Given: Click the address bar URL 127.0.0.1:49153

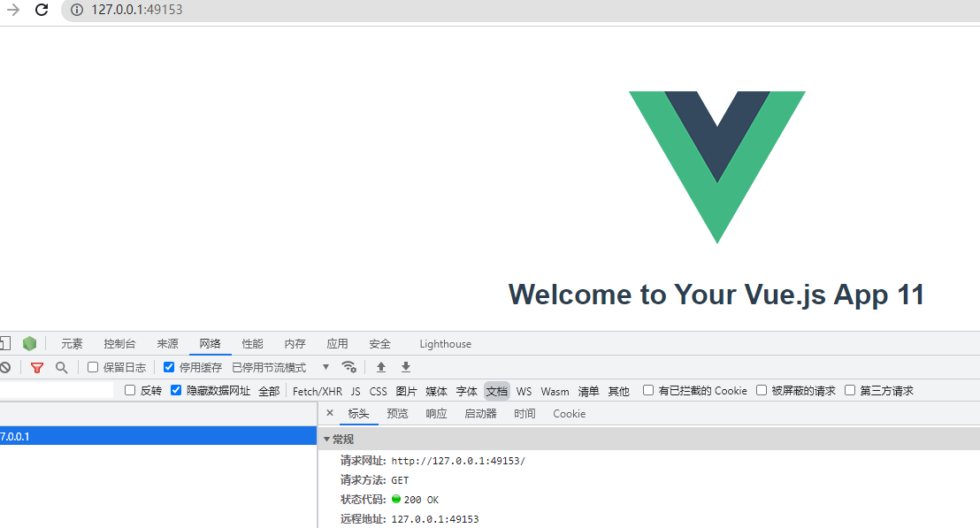Looking at the screenshot, I should tap(137, 10).
